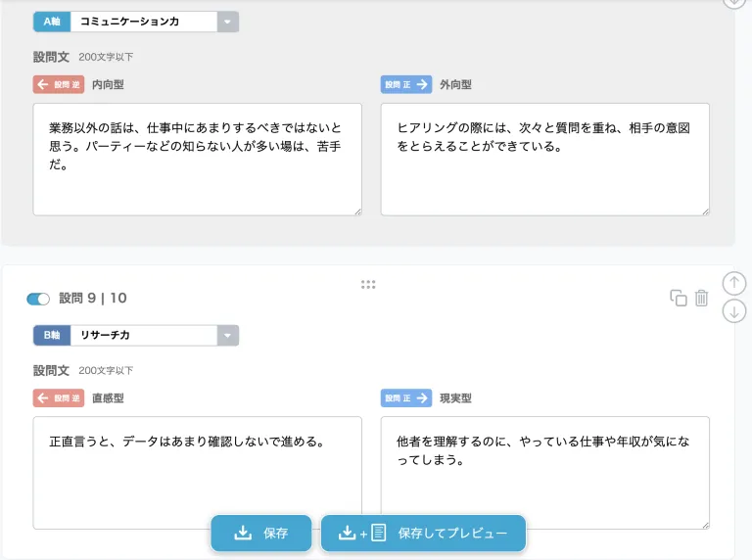
Task: Grab the 設問 9 drag handle dots
Action: click(x=368, y=284)
